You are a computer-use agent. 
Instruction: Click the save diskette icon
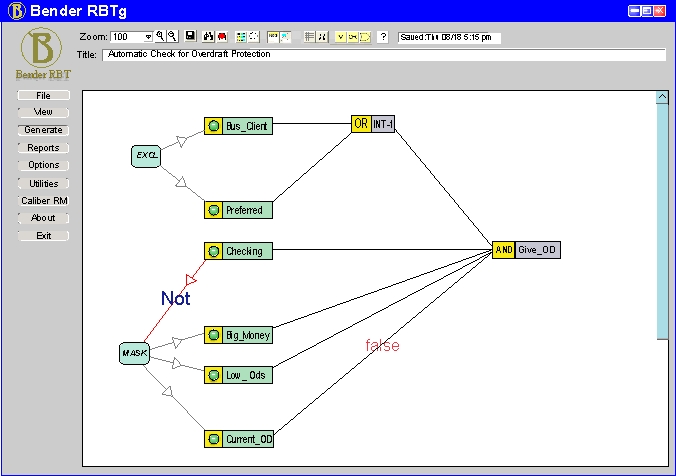coord(190,37)
